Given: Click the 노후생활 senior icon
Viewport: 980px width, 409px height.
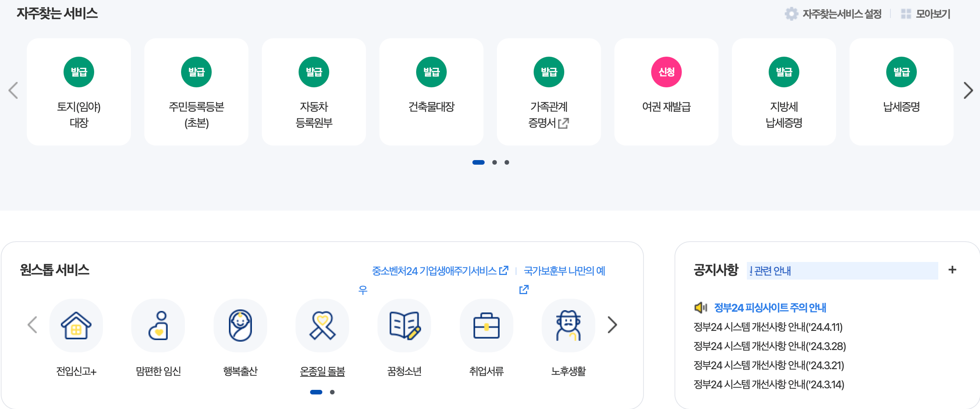Looking at the screenshot, I should (568, 326).
